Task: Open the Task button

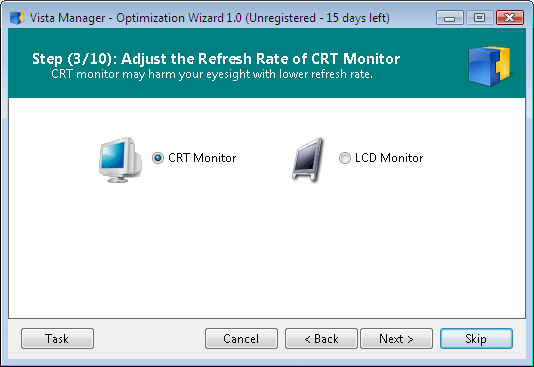Action: (57, 338)
